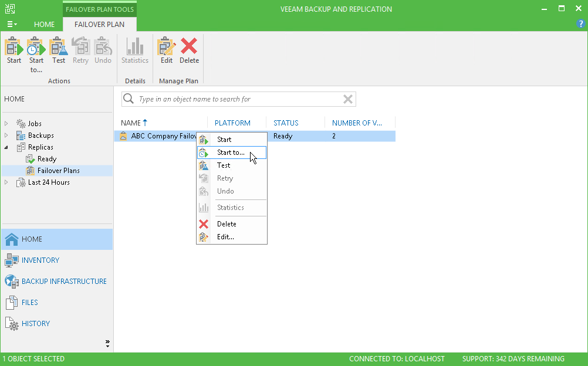Maximize the Veeam window
This screenshot has width=588, height=366.
point(562,8)
